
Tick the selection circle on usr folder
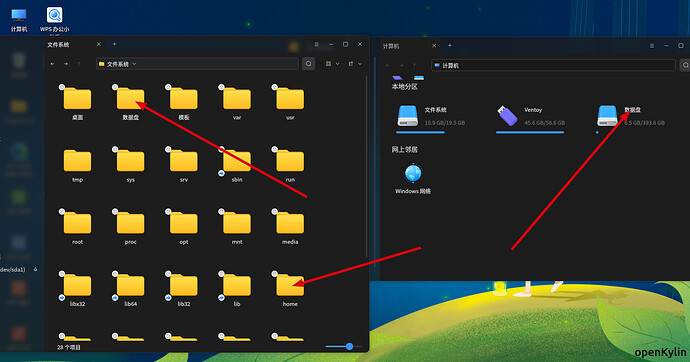pyautogui.click(x=275, y=87)
